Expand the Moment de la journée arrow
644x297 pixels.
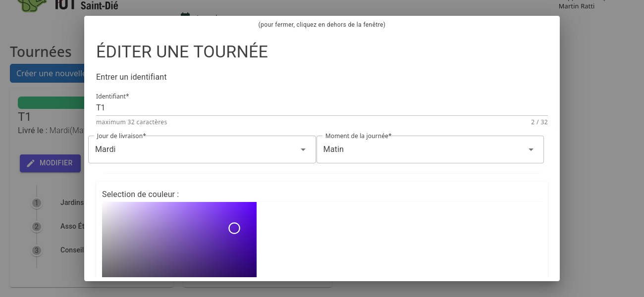531,149
